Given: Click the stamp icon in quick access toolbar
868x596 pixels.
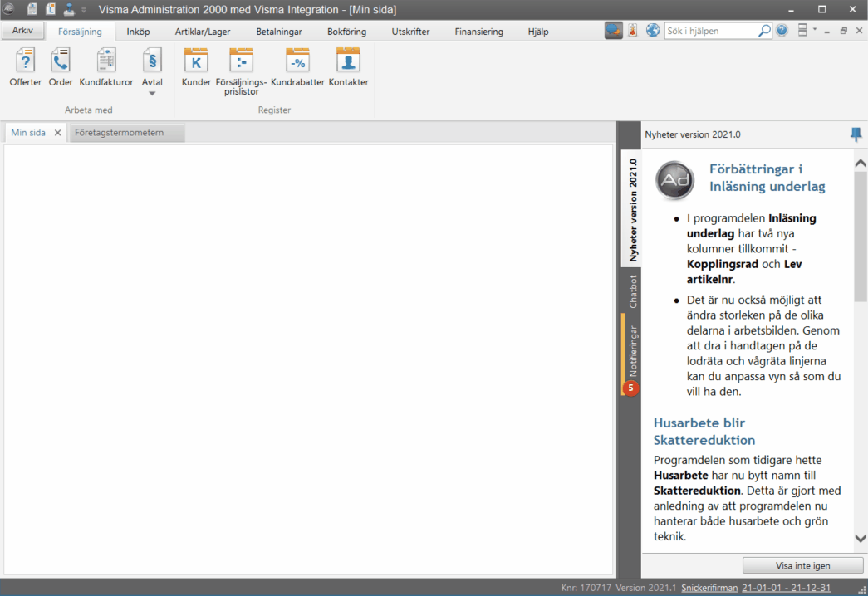Looking at the screenshot, I should (x=69, y=9).
